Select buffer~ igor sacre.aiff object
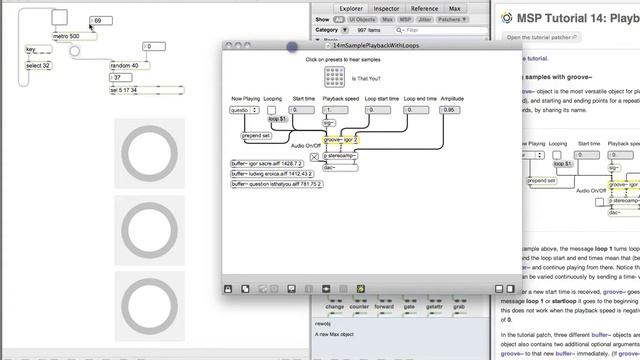This screenshot has width=640, height=360. click(267, 164)
